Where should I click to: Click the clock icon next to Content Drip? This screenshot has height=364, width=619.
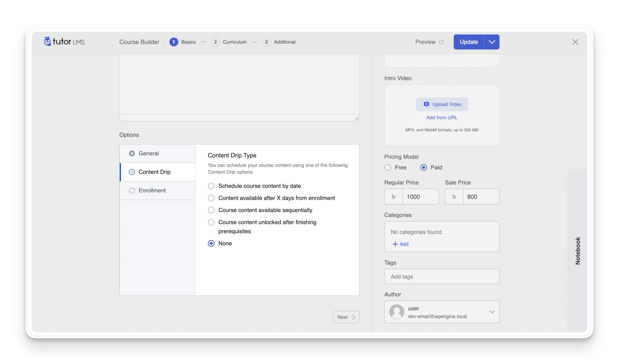(x=132, y=172)
